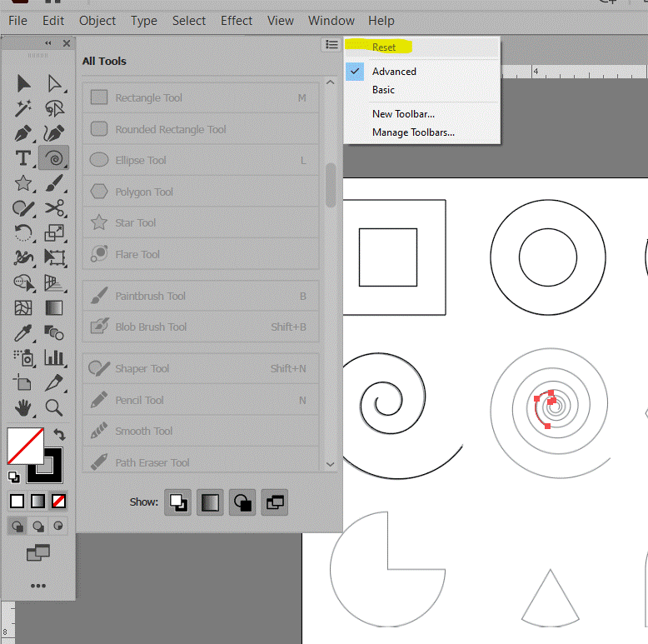Select the Symbol Sprayer tool
648x644 pixels.
[x=23, y=358]
